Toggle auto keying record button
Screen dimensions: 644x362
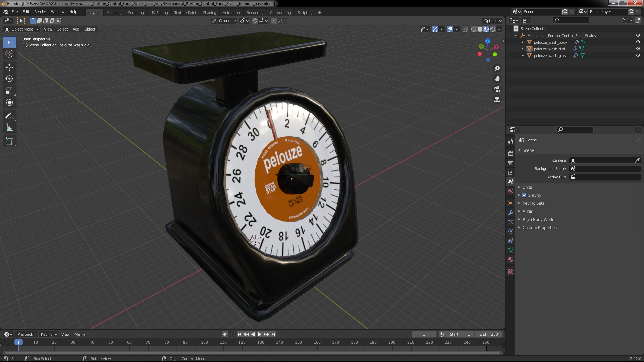(225, 334)
